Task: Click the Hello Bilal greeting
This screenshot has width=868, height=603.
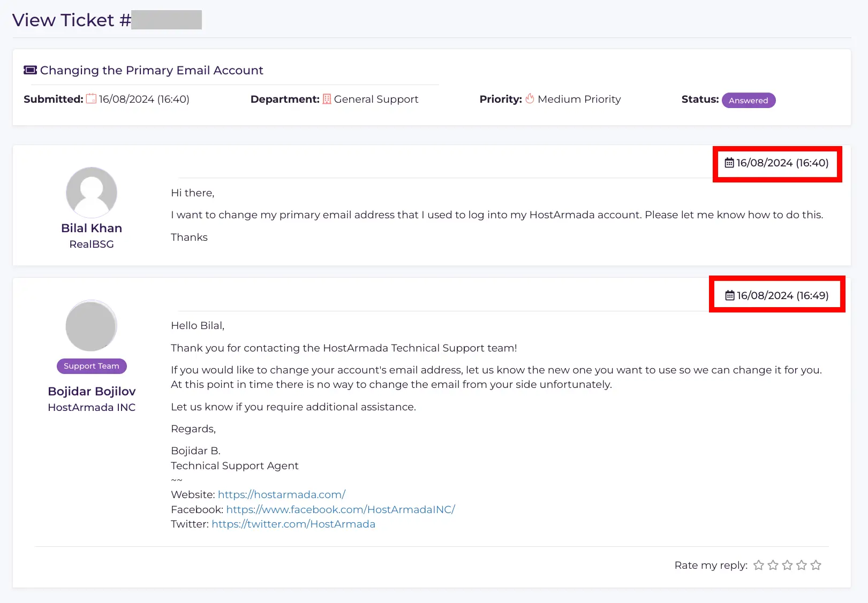Action: 198,325
